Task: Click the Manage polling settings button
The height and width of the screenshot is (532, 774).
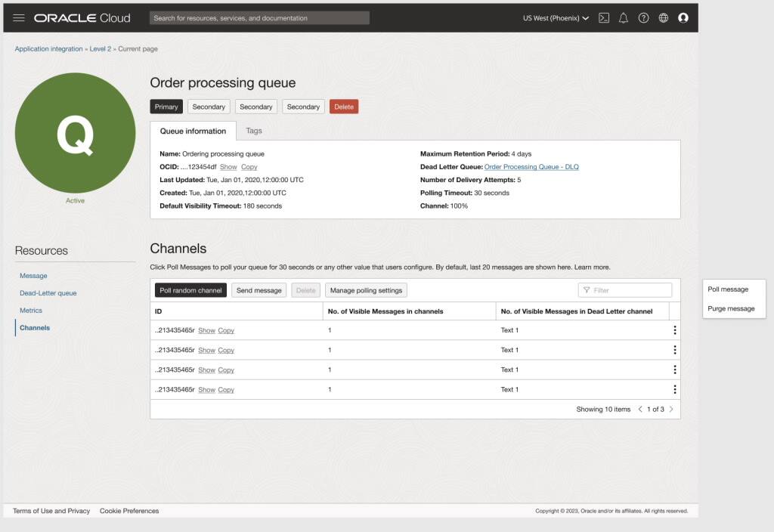Action: coord(365,289)
